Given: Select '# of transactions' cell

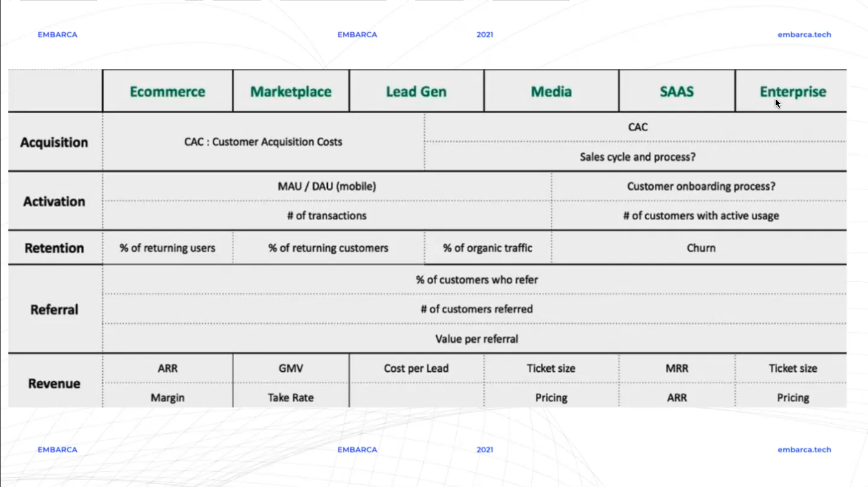Looking at the screenshot, I should point(327,215).
